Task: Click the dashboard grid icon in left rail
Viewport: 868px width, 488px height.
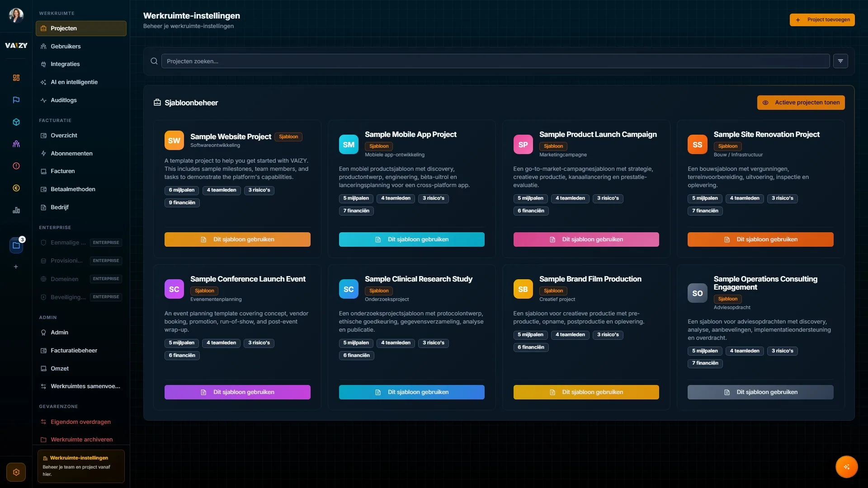Action: (16, 78)
